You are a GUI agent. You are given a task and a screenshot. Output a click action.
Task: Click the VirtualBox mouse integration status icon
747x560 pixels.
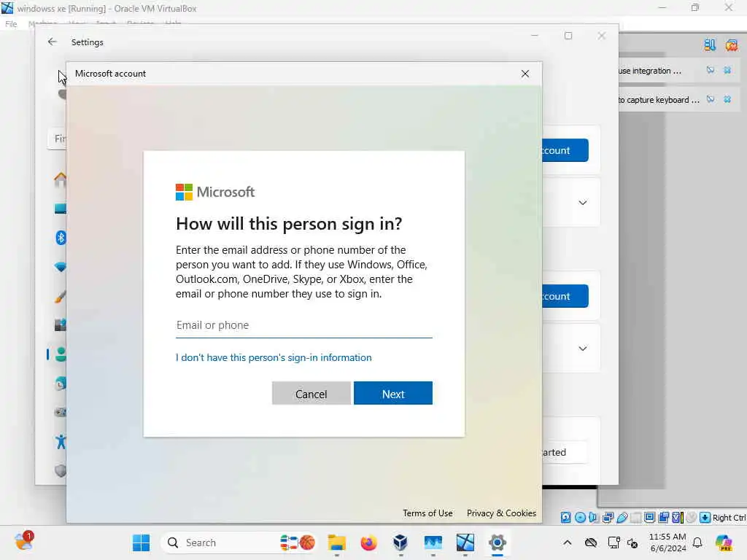click(692, 518)
